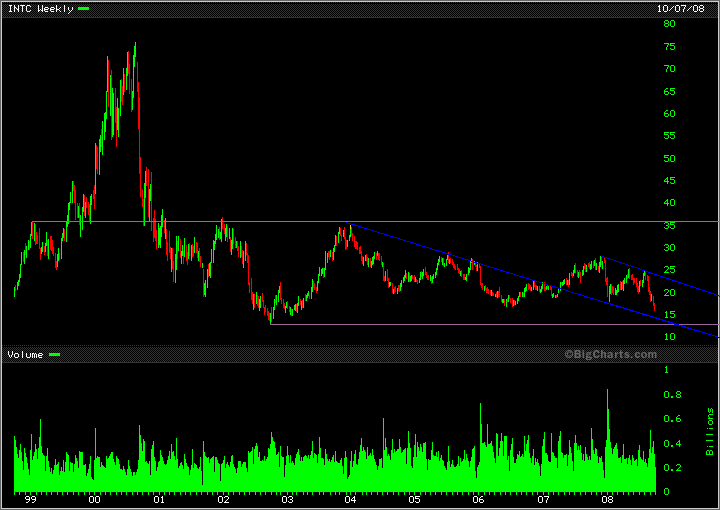Click the vertical 'Billions' axis label
Screen dimensions: 720x510
click(710, 431)
